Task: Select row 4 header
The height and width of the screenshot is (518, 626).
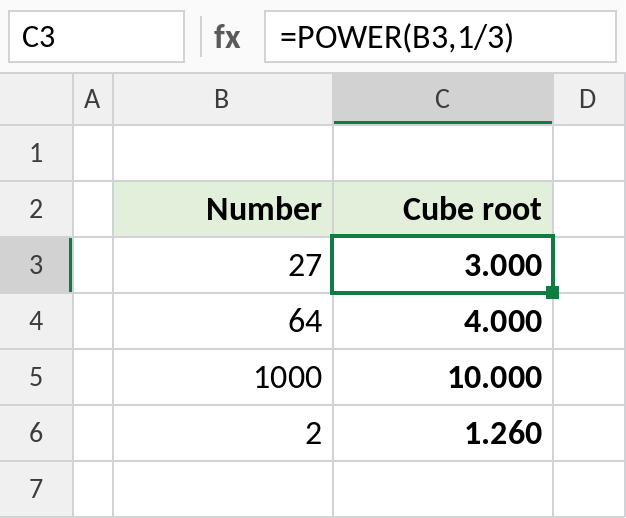Action: point(36,321)
